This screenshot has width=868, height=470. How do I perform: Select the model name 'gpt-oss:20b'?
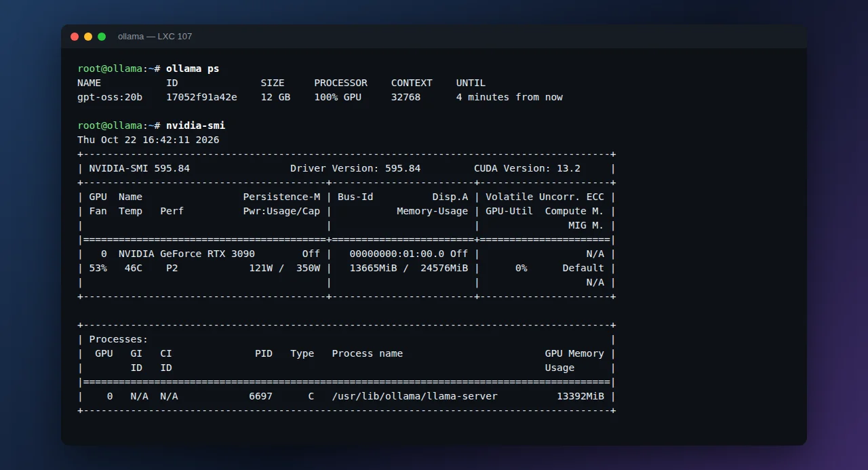(x=110, y=97)
